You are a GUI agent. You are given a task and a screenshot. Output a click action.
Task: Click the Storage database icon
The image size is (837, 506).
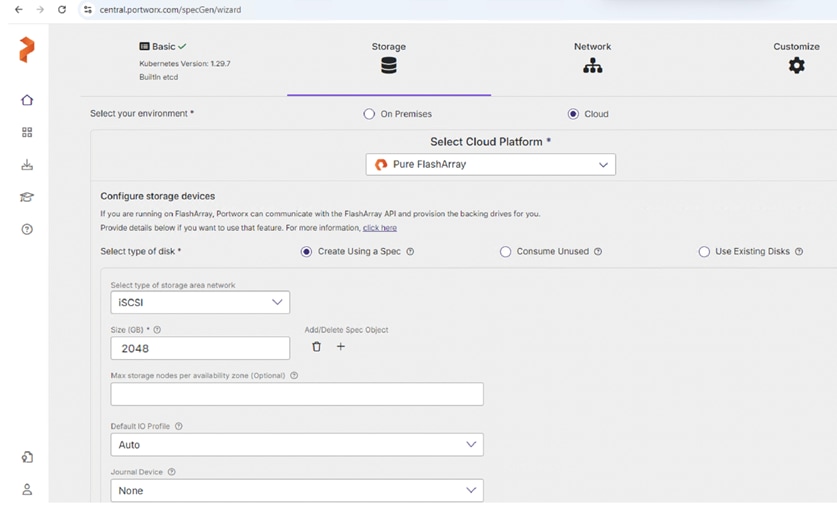coord(389,66)
